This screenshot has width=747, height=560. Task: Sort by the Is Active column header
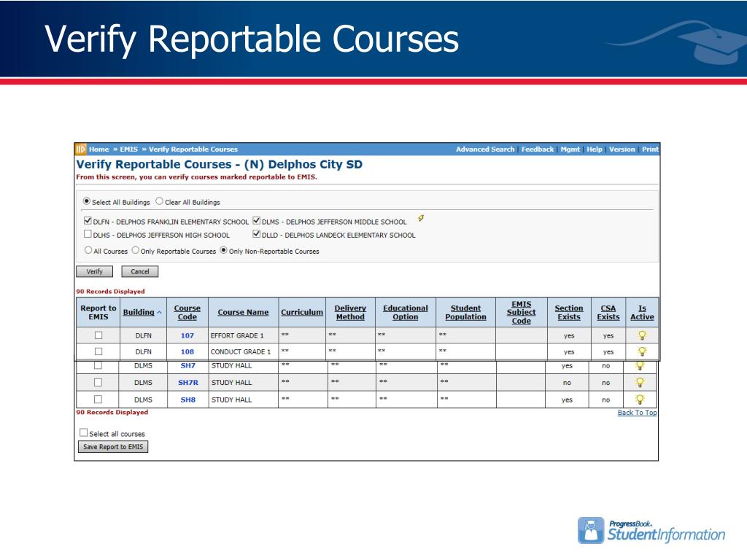pos(642,312)
